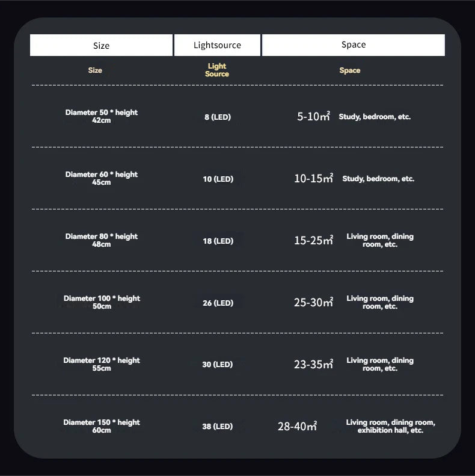Choose the "Diameter 150 * height 60cm" size
Image resolution: width=475 pixels, height=476 pixels.
pyautogui.click(x=102, y=426)
